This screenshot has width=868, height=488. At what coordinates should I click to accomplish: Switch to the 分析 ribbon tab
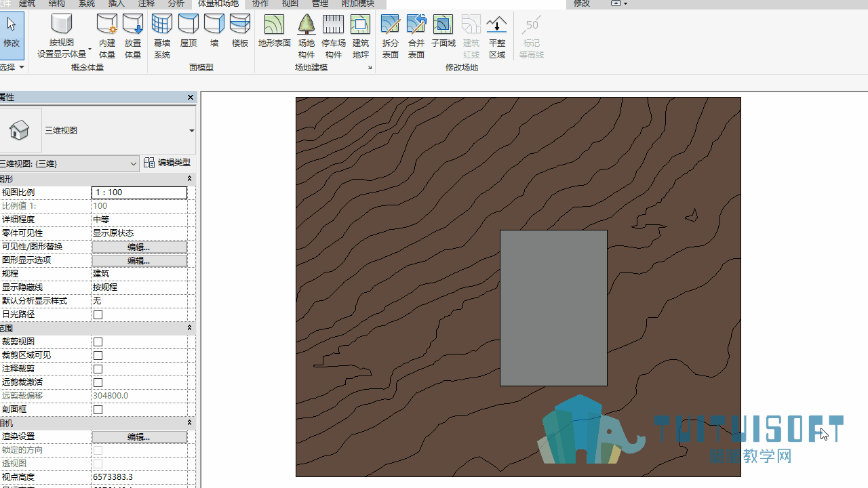click(176, 3)
